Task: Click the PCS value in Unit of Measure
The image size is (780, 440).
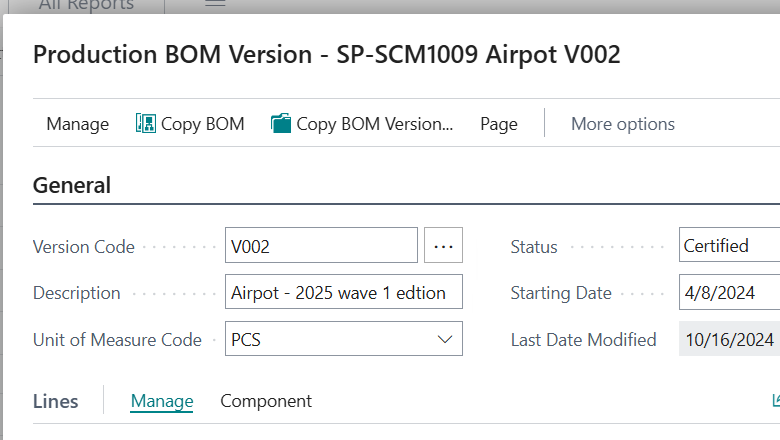Action: tap(246, 340)
